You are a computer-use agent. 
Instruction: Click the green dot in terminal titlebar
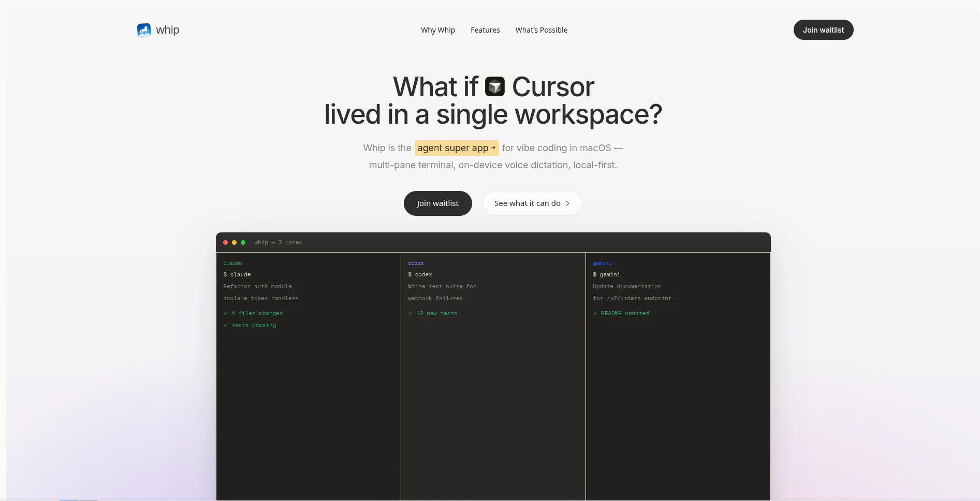tap(243, 242)
